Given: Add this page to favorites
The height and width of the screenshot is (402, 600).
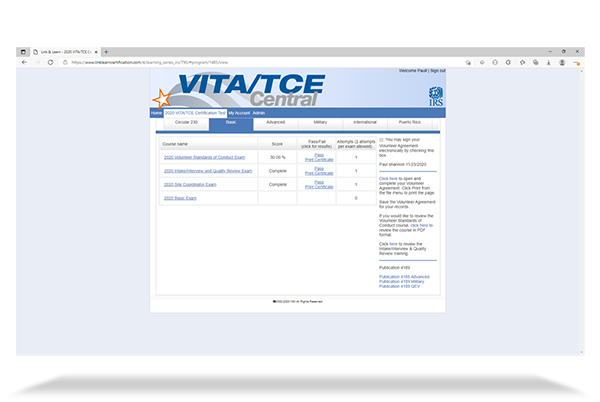Looking at the screenshot, I should point(468,62).
